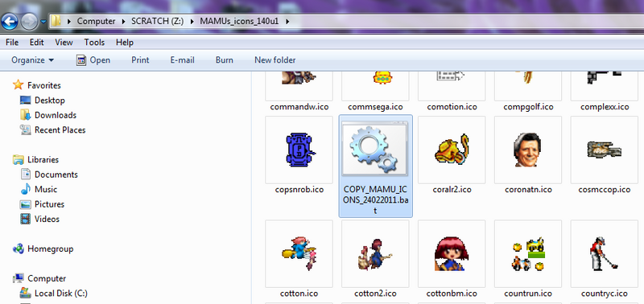The image size is (644, 304).
Task: Open the Tools menu
Action: 94,43
